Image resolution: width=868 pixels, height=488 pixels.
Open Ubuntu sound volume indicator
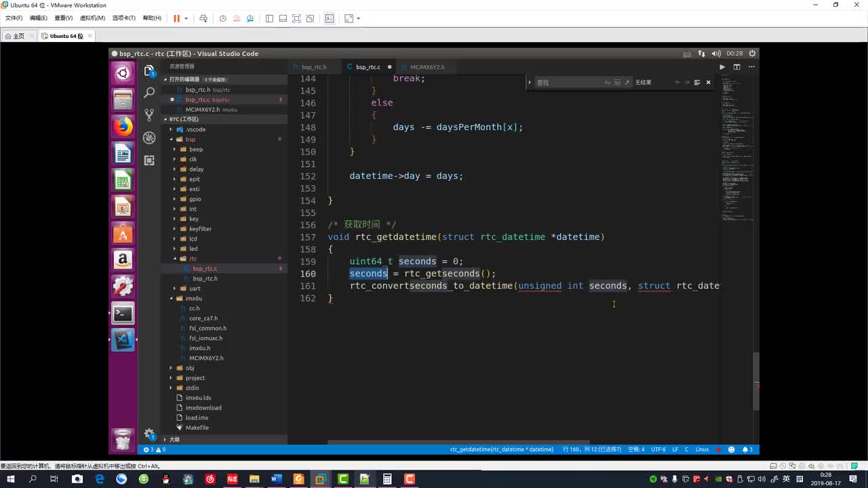(715, 54)
